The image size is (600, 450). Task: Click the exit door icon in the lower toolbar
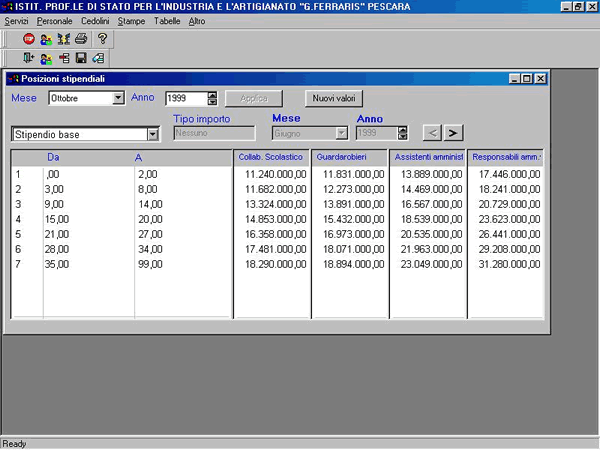tap(29, 58)
